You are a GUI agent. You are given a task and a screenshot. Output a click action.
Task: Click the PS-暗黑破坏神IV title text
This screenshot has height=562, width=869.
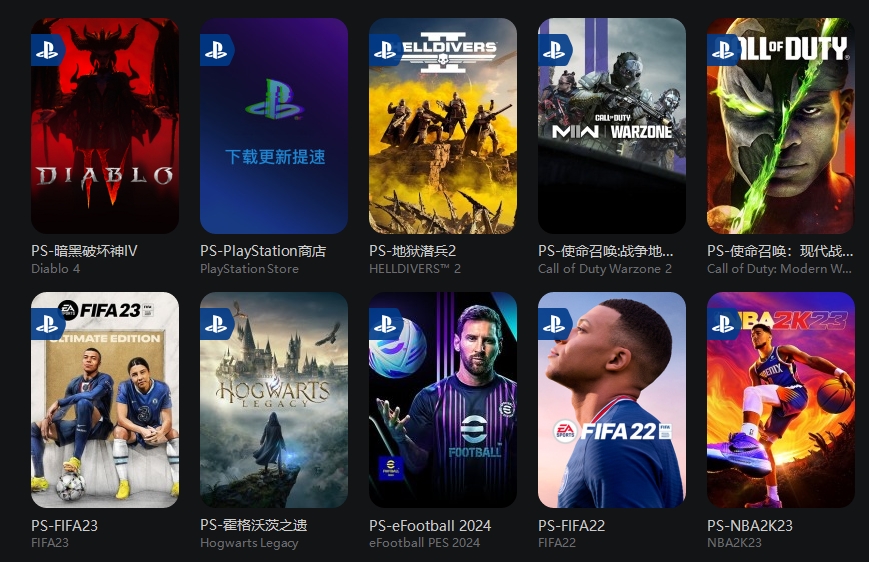[x=84, y=251]
